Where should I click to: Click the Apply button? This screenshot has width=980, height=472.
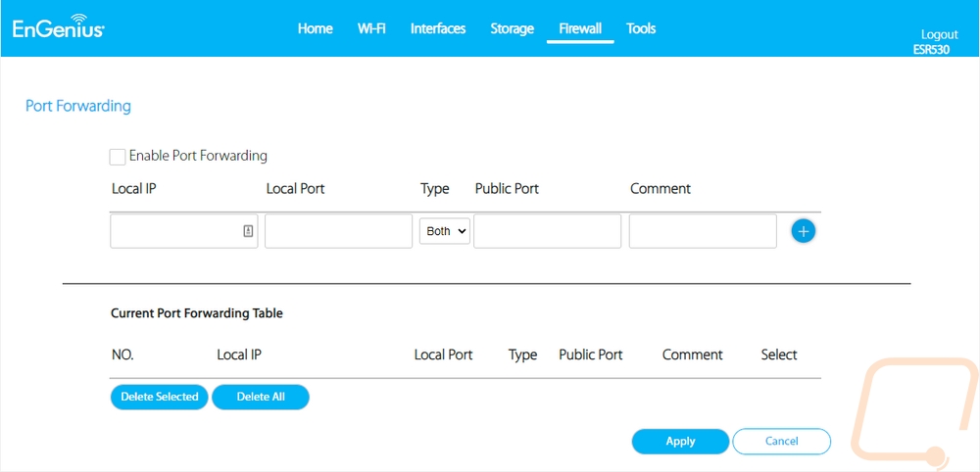click(680, 442)
